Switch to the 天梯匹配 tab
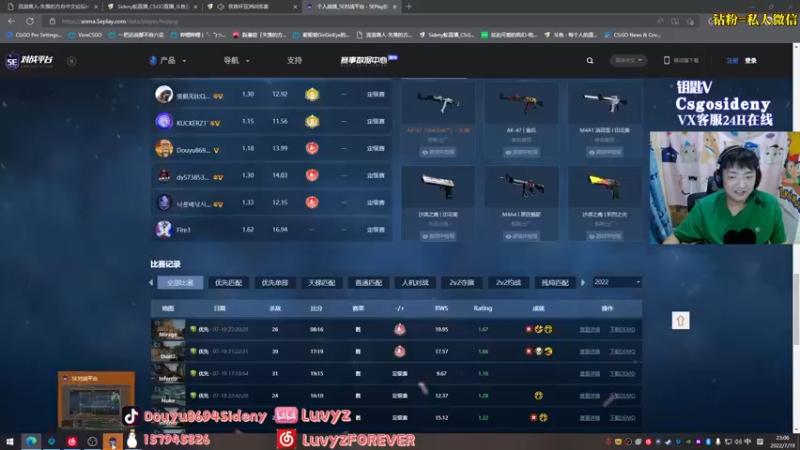 click(x=321, y=283)
